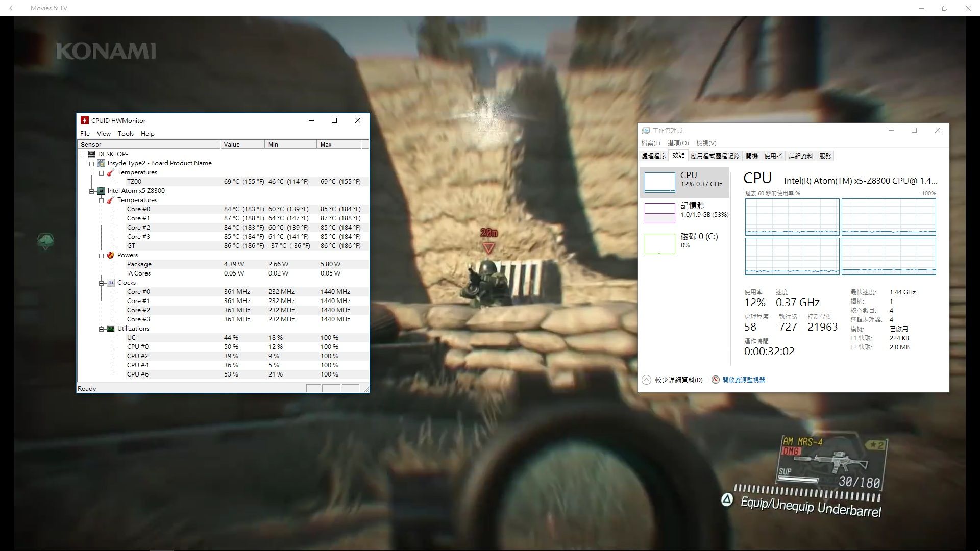
Task: Collapse the Utilizations node
Action: [x=102, y=329]
